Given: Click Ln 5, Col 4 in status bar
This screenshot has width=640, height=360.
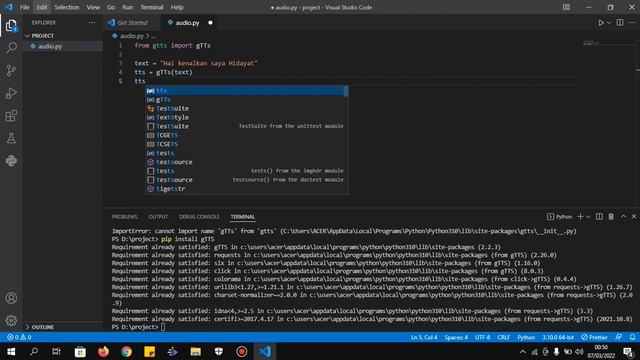Looking at the screenshot, I should [424, 337].
